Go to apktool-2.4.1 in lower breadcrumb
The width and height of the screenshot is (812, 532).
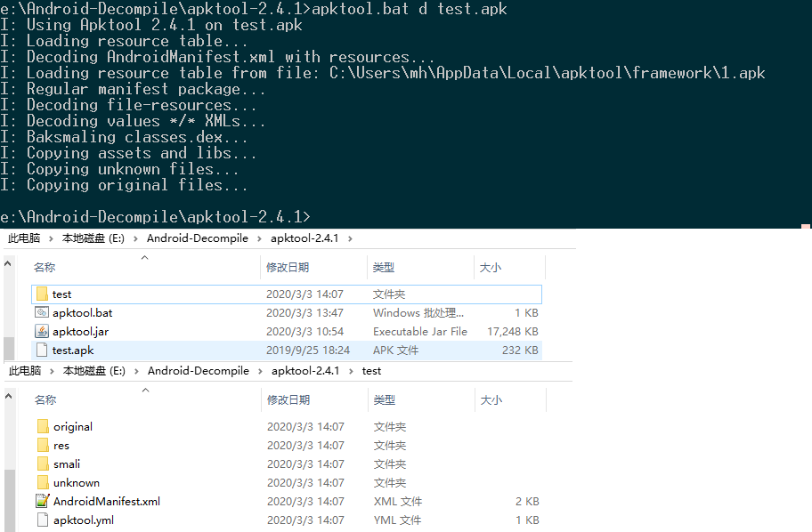(305, 371)
